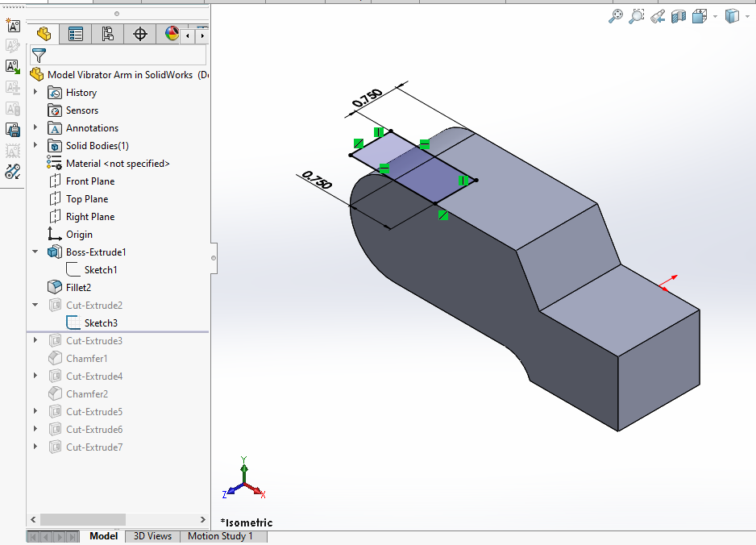Viewport: 756px width, 545px height.
Task: Open the DimXpertManager crosshair tab
Action: [140, 34]
